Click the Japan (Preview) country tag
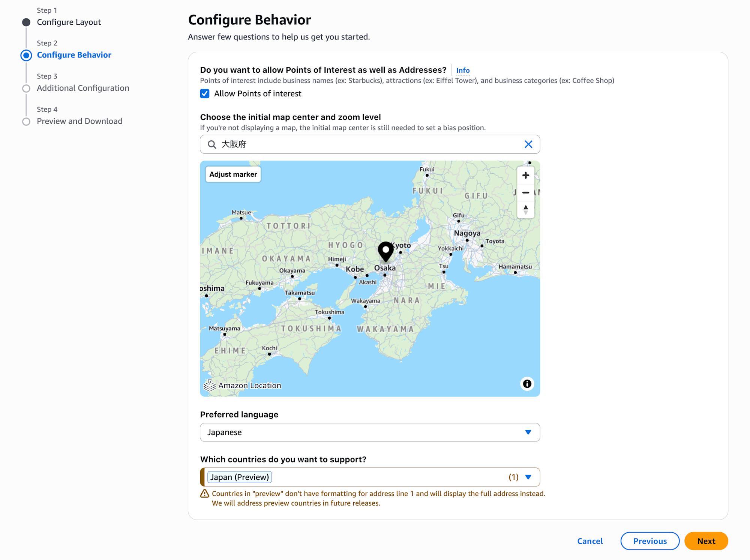This screenshot has width=750, height=560. point(240,477)
